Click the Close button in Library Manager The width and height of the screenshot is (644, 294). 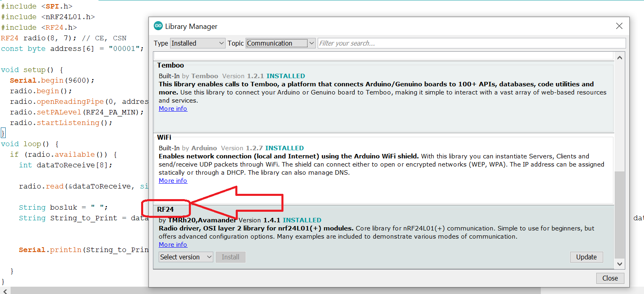click(x=610, y=278)
